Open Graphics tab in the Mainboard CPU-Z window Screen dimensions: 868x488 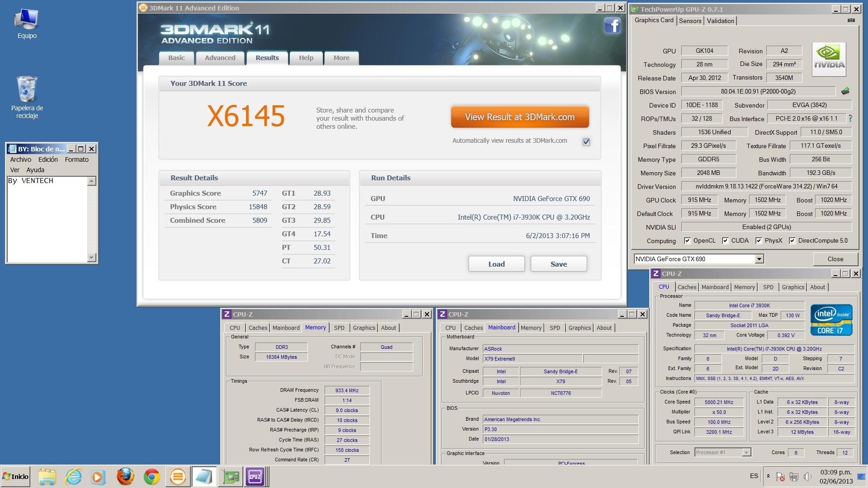coord(580,328)
